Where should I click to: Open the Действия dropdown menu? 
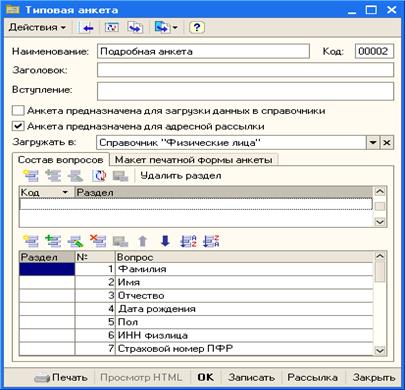coord(37,27)
